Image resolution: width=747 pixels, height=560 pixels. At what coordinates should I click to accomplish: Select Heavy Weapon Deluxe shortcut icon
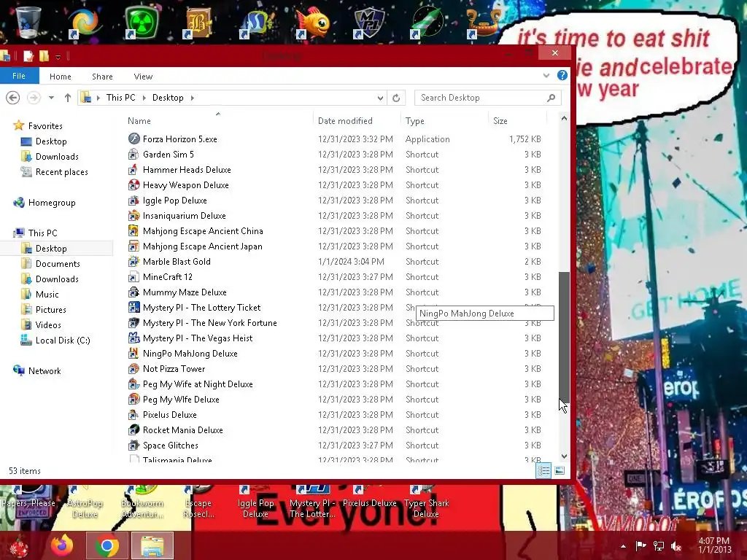(134, 184)
